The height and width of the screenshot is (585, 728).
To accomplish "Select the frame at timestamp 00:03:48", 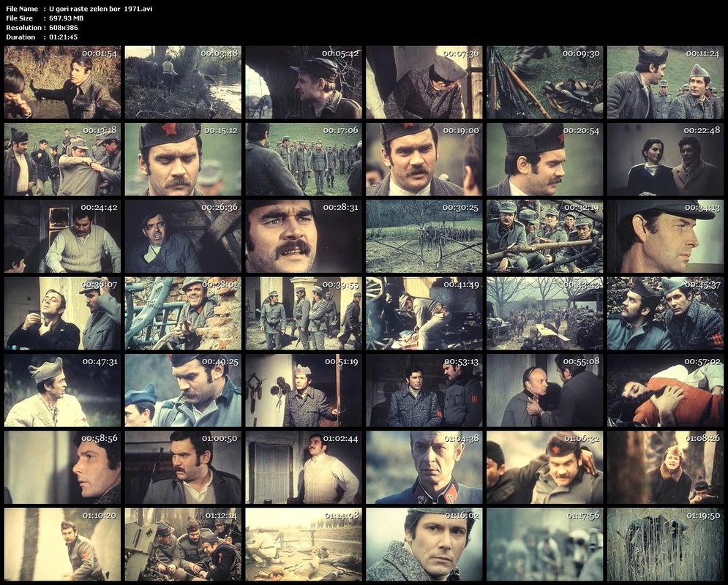I will coord(183,82).
